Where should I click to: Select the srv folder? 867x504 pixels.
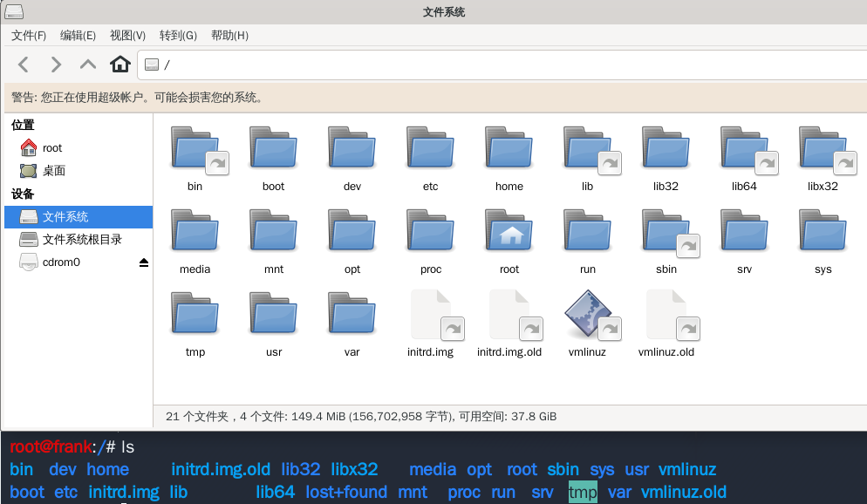point(744,242)
